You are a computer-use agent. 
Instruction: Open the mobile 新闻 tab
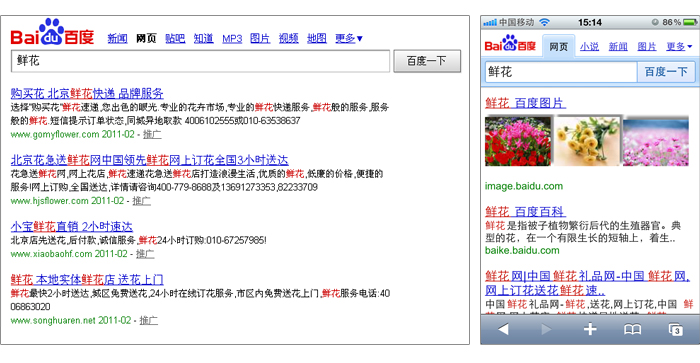coord(618,46)
